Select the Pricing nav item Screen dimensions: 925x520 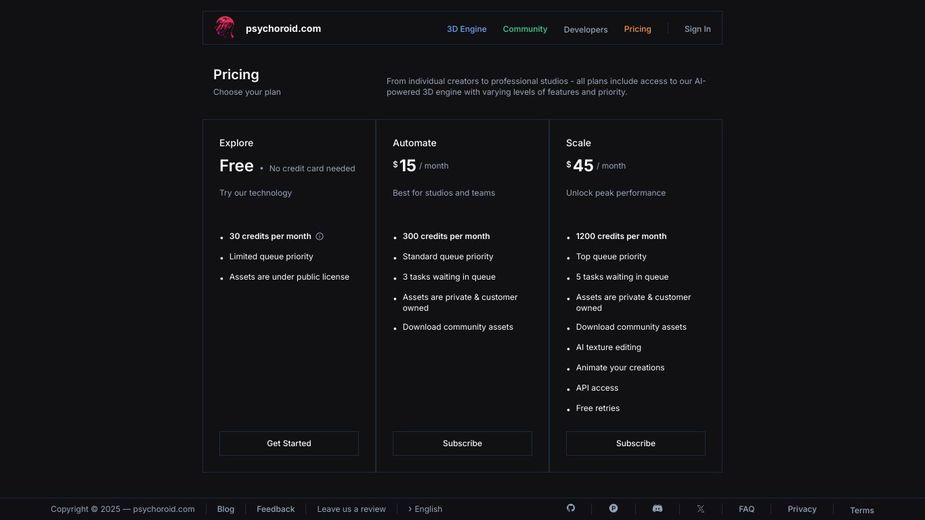coord(637,29)
